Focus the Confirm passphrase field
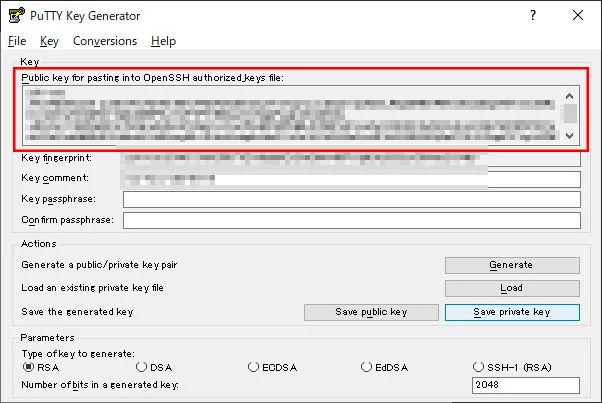This screenshot has height=403, width=602. pyautogui.click(x=352, y=221)
